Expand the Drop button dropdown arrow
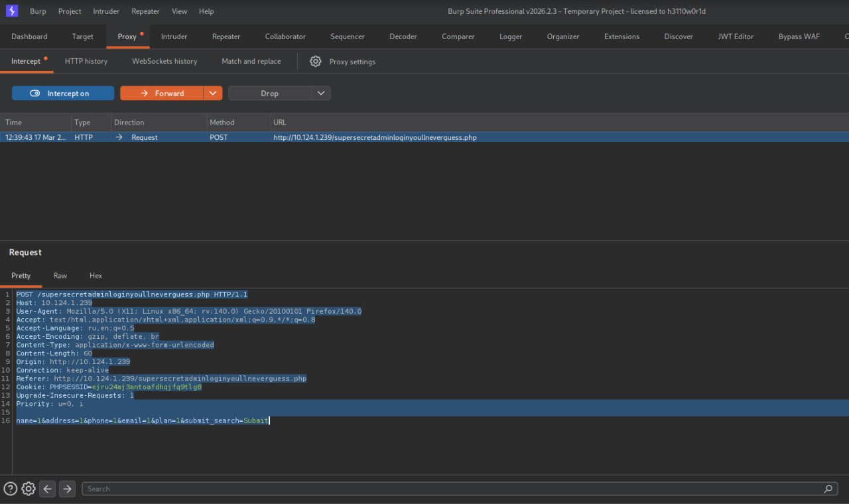This screenshot has width=849, height=504. coord(321,94)
